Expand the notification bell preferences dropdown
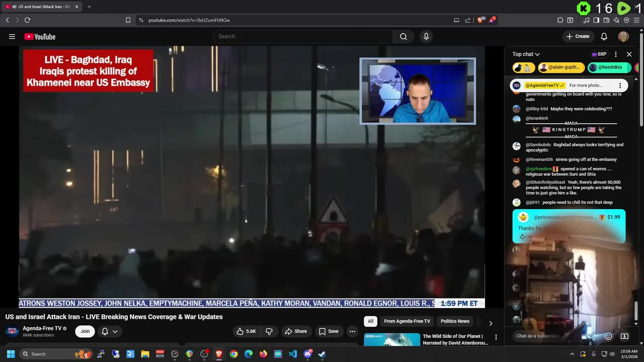 [110, 331]
